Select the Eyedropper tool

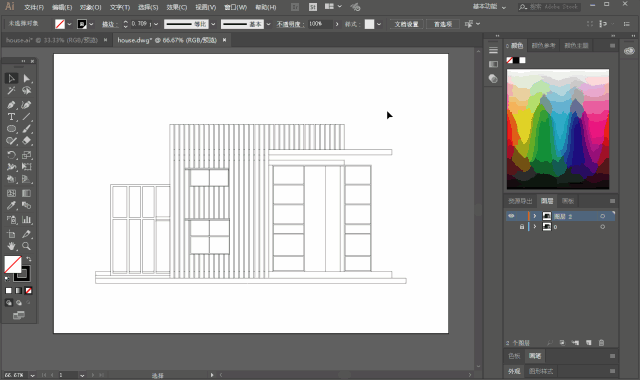[11, 205]
